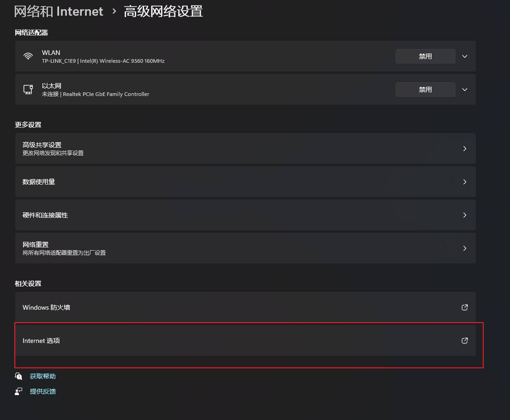Open 网络重置 settings page
The width and height of the screenshot is (510, 420).
(x=245, y=248)
